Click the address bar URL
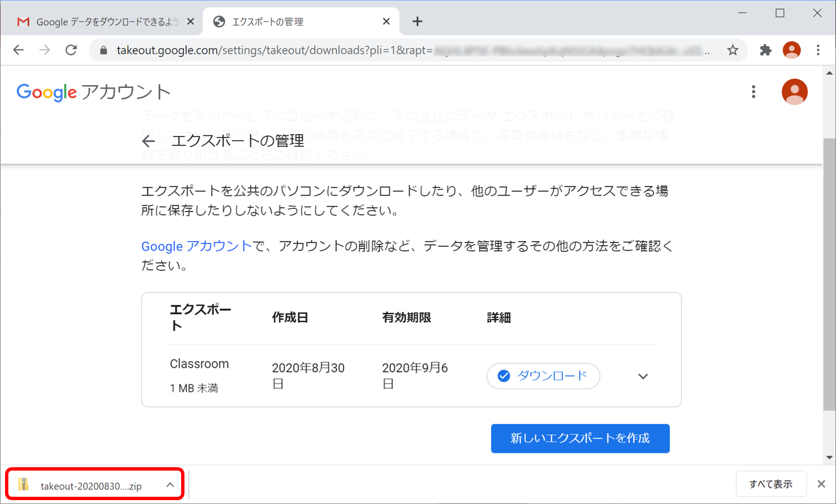The width and height of the screenshot is (836, 504). pyautogui.click(x=412, y=50)
